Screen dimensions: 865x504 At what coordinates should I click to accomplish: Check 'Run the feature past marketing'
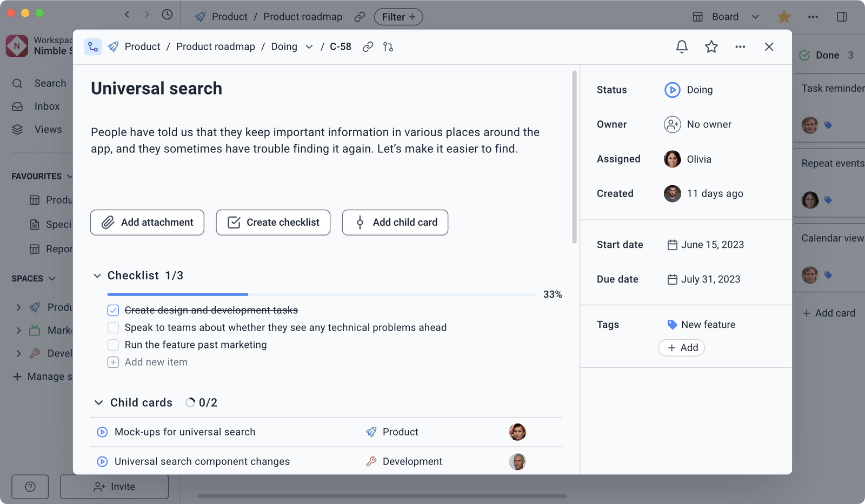click(x=113, y=345)
